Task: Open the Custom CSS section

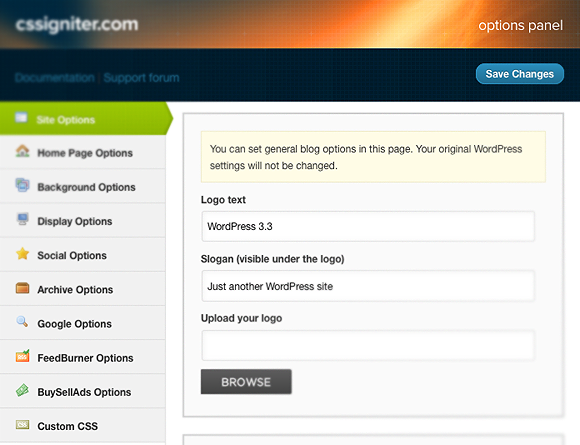Action: point(83,426)
